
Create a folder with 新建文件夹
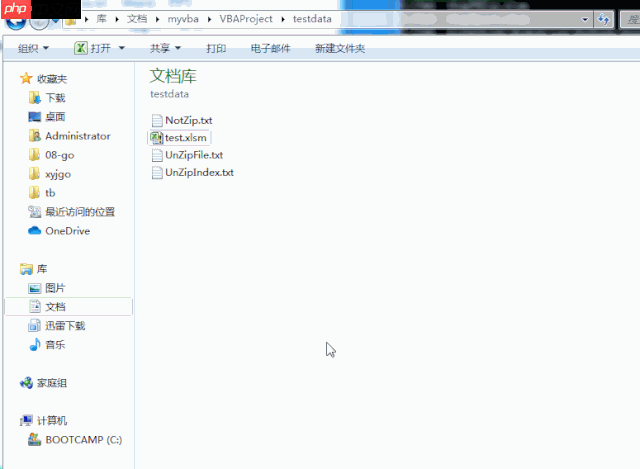click(340, 49)
